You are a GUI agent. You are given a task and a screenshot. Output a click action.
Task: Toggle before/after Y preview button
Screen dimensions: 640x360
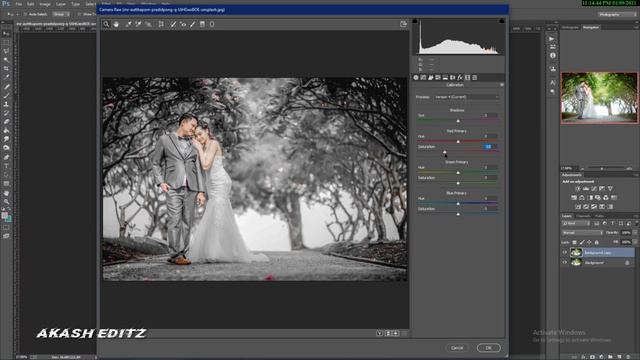click(x=379, y=333)
